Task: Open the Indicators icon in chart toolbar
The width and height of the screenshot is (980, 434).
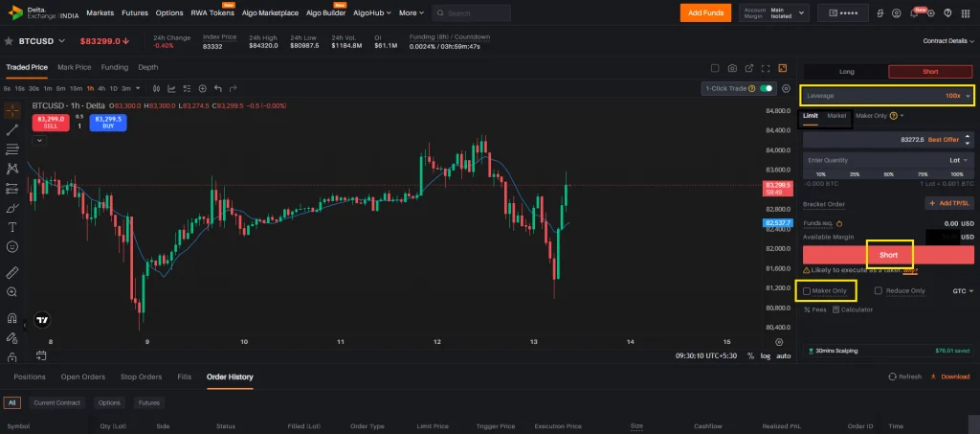Action: [171, 89]
